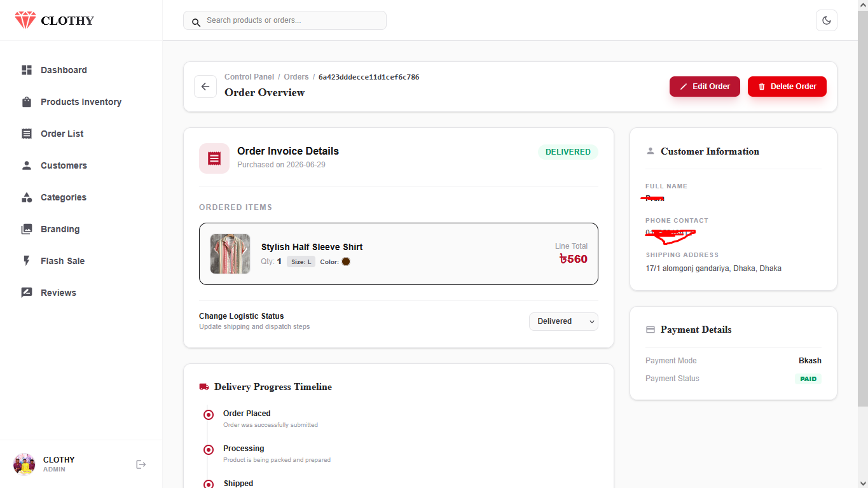Click the Customers person icon in sidebar
The width and height of the screenshot is (868, 488).
click(27, 165)
